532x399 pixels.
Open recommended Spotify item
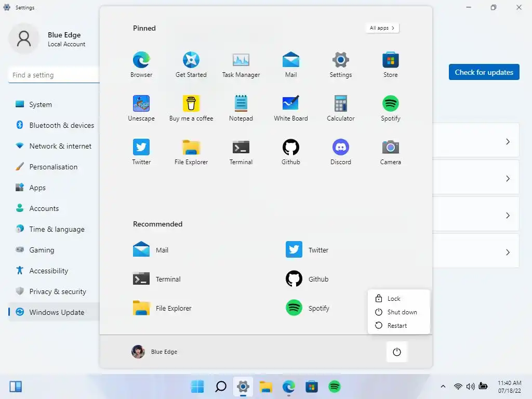[x=308, y=308]
